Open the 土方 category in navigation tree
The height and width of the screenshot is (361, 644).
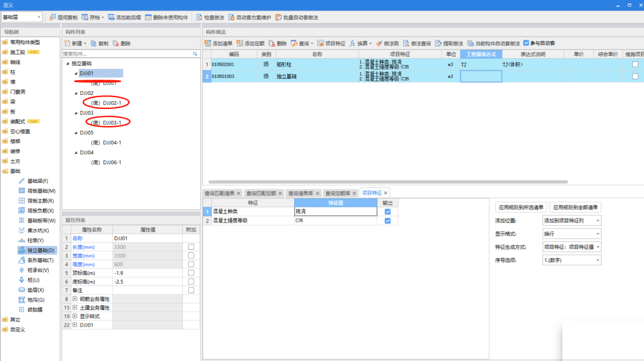(16, 161)
